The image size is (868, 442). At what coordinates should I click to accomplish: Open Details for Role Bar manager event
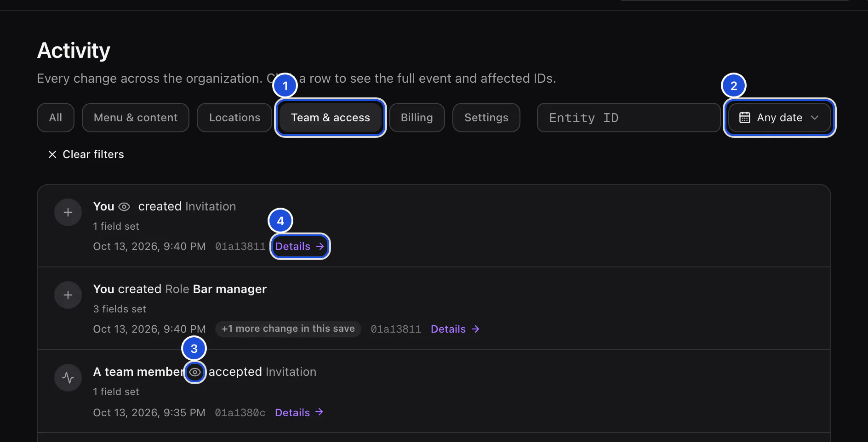click(455, 329)
